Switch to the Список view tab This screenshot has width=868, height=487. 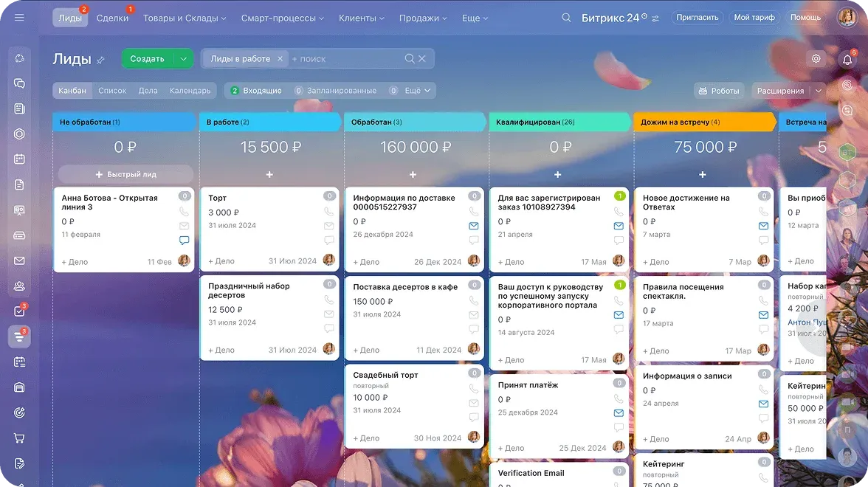(x=113, y=90)
